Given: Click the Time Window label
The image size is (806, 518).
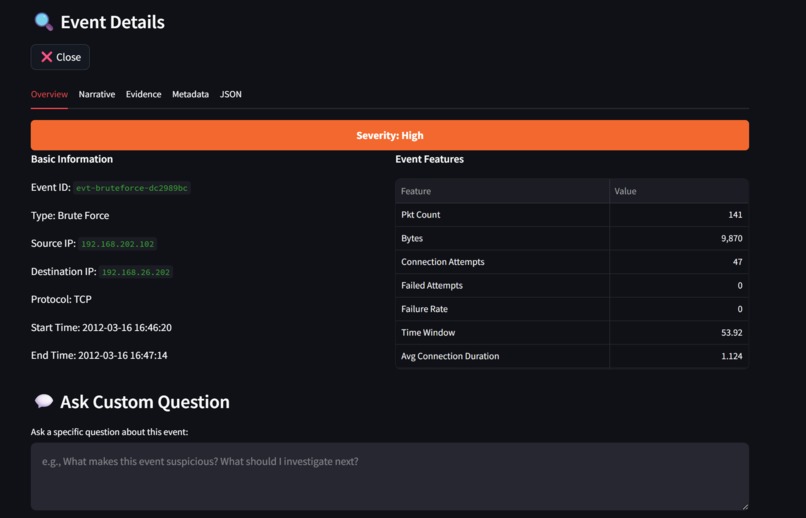Looking at the screenshot, I should pos(428,333).
